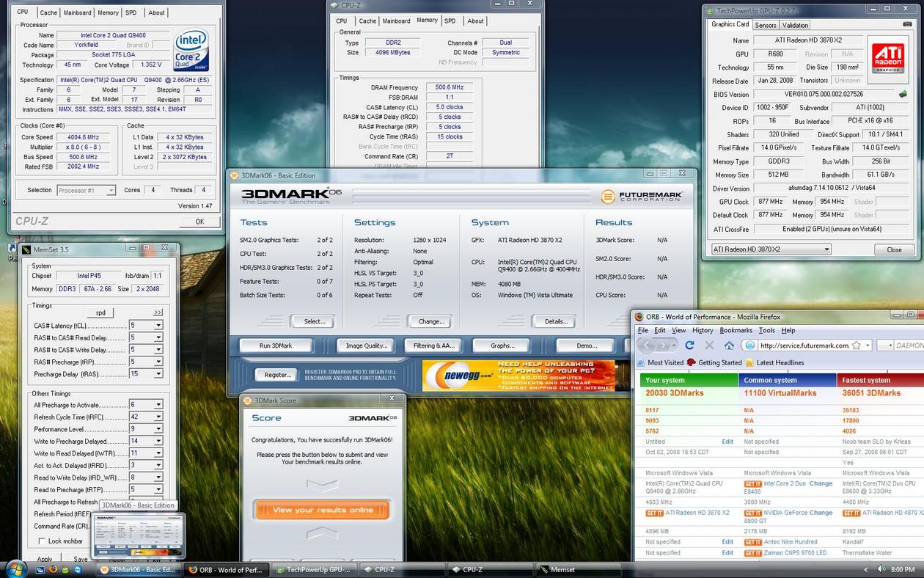924x578 pixels.
Task: Click View your results online button
Action: [322, 510]
